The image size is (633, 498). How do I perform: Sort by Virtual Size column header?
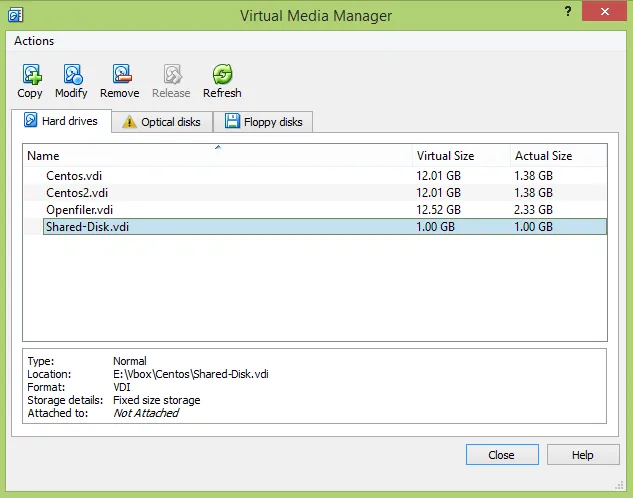click(459, 156)
